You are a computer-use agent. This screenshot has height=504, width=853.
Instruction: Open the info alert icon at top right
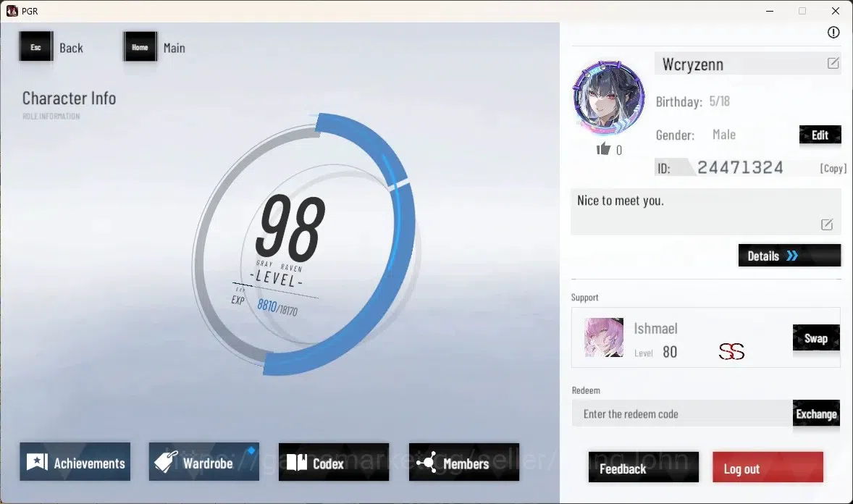click(x=833, y=33)
